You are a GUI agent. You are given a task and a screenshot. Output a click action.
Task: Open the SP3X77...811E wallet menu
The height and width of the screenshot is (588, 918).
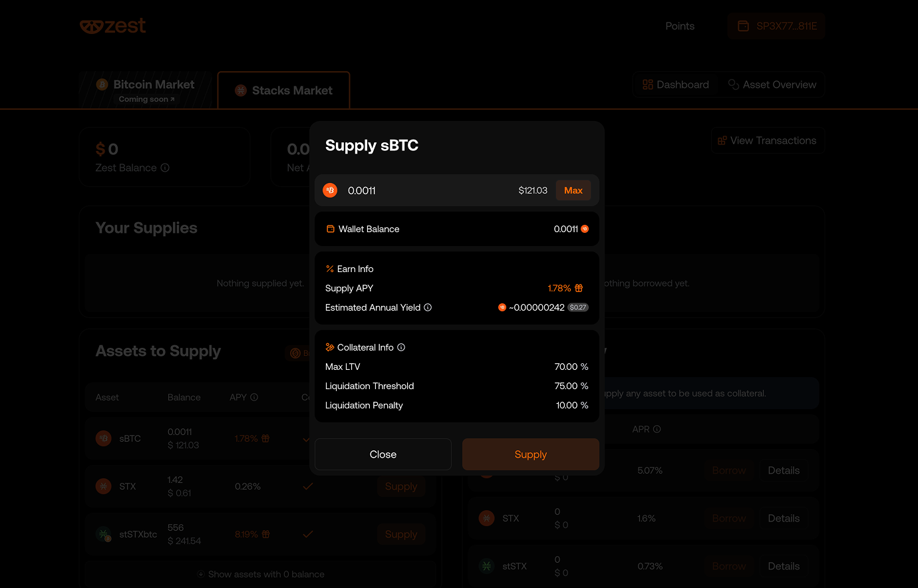tap(776, 26)
